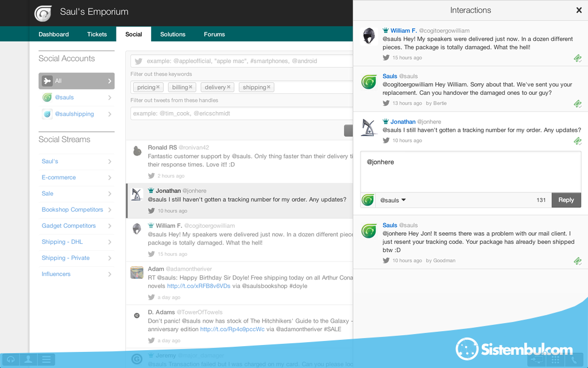Click Jonathan's name in Interactions panel
The width and height of the screenshot is (588, 368).
pyautogui.click(x=403, y=122)
